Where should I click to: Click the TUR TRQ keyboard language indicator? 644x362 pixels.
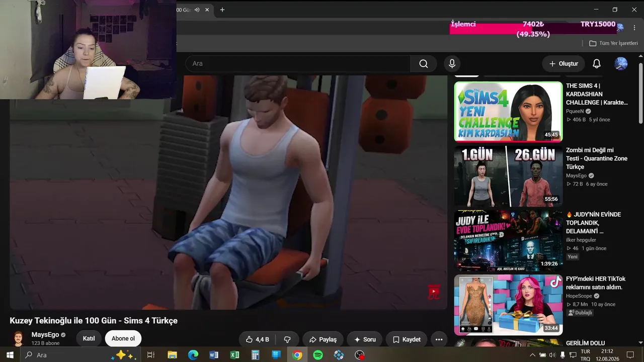coord(585,355)
